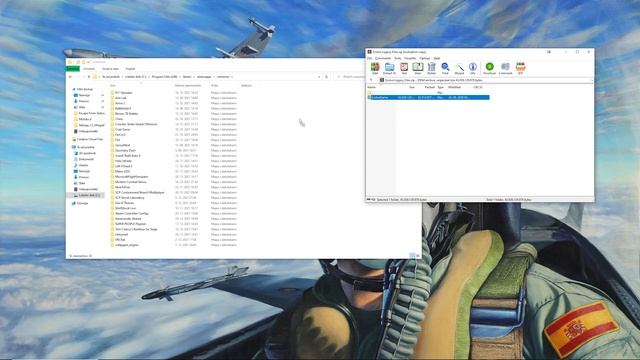
Task: Open Ta računalnik in Explorer sidebar
Action: (x=85, y=147)
